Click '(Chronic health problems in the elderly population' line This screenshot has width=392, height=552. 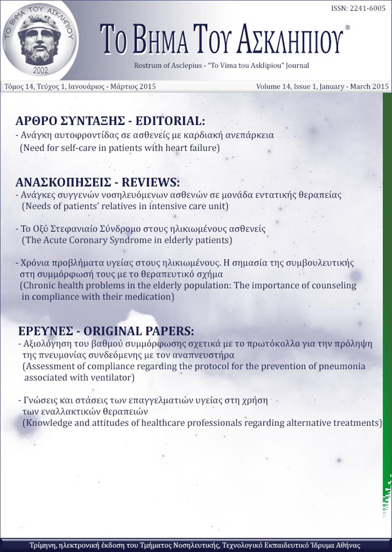188,286
